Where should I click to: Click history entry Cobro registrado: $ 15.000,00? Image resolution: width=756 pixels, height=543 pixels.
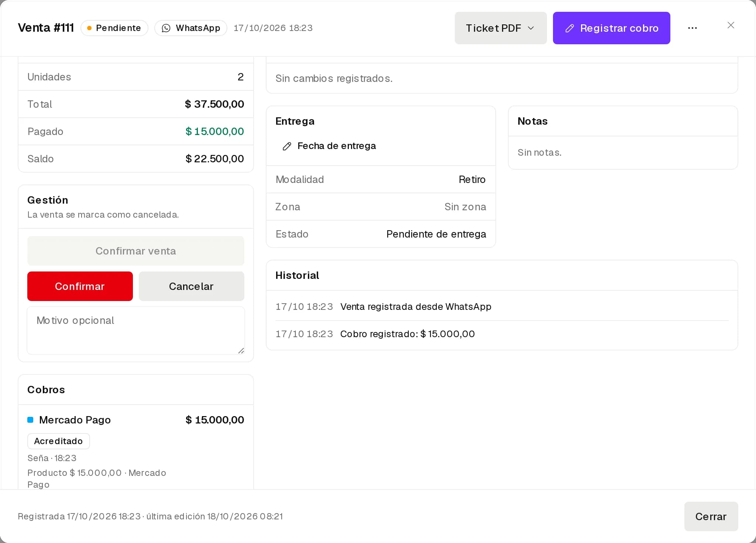(408, 334)
